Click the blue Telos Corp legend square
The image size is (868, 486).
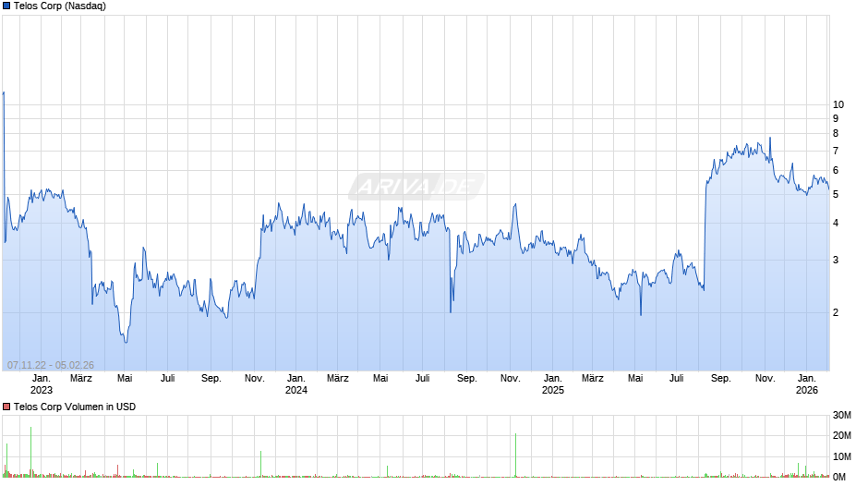click(x=6, y=6)
